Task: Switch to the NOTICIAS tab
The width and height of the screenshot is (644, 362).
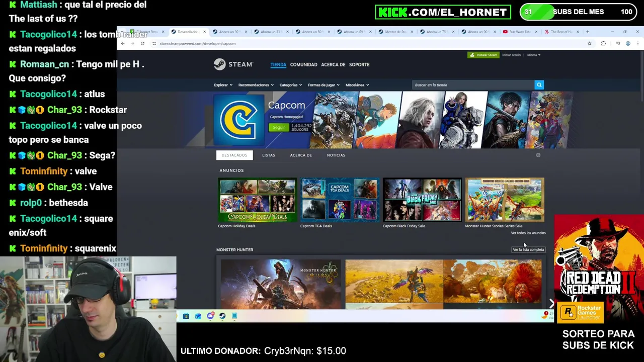Action: [x=336, y=155]
